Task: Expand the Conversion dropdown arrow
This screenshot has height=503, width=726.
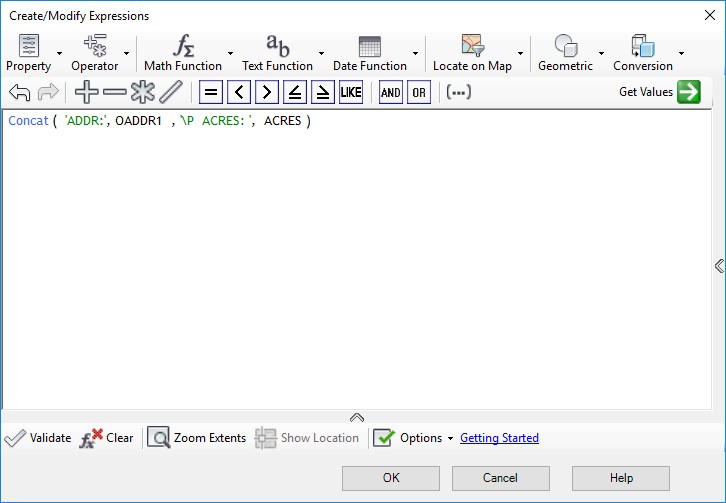Action: [682, 53]
